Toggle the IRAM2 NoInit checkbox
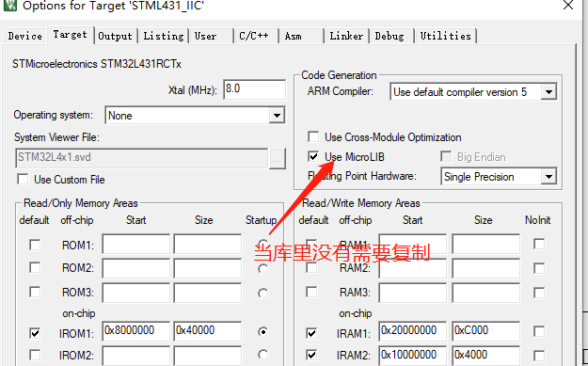Viewport: 588px width, 366px height. [x=539, y=355]
